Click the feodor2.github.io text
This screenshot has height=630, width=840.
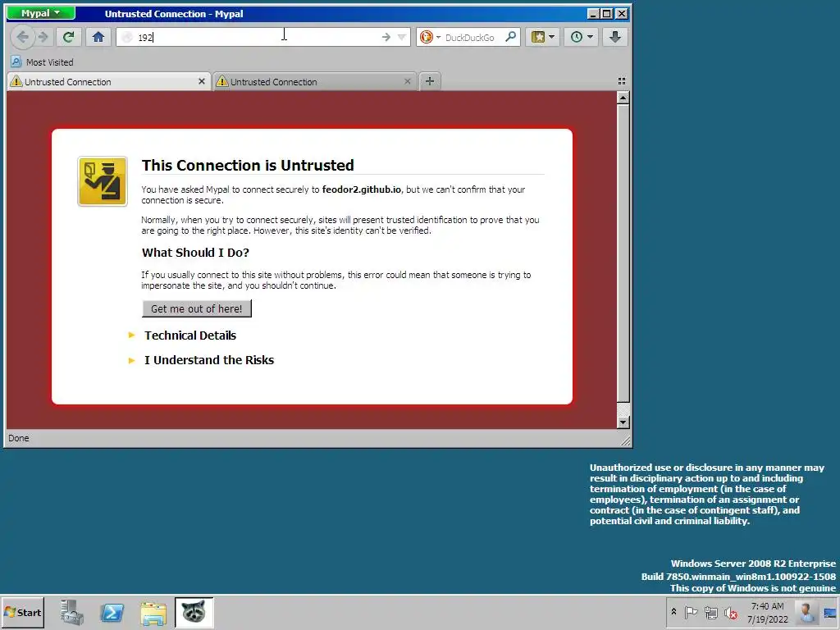(361, 189)
